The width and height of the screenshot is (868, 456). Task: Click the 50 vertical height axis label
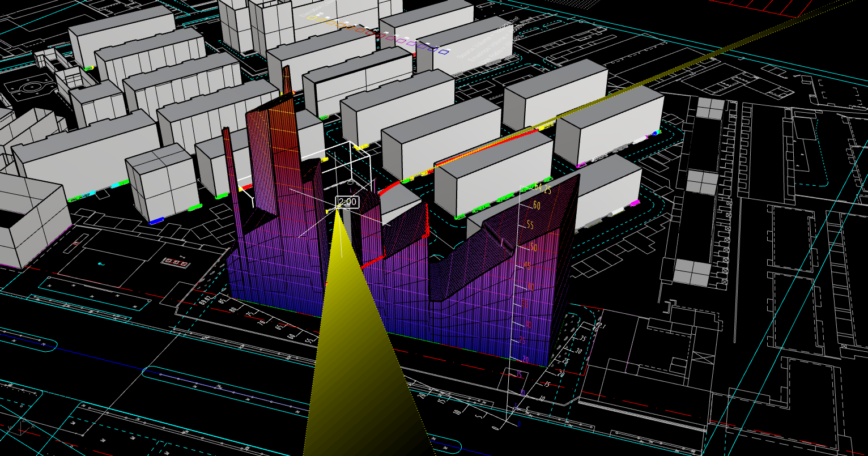click(x=533, y=248)
